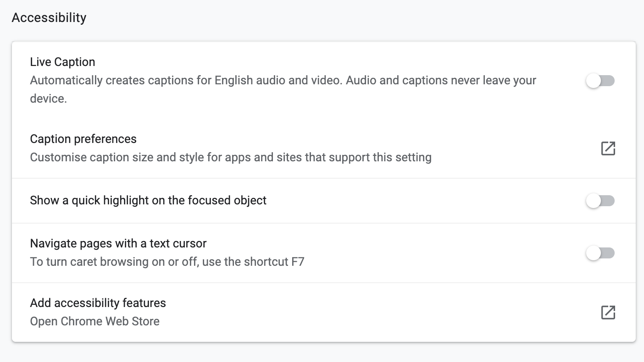Viewport: 644px width, 362px height.
Task: Toggle quick highlight on focused object
Action: pyautogui.click(x=600, y=201)
